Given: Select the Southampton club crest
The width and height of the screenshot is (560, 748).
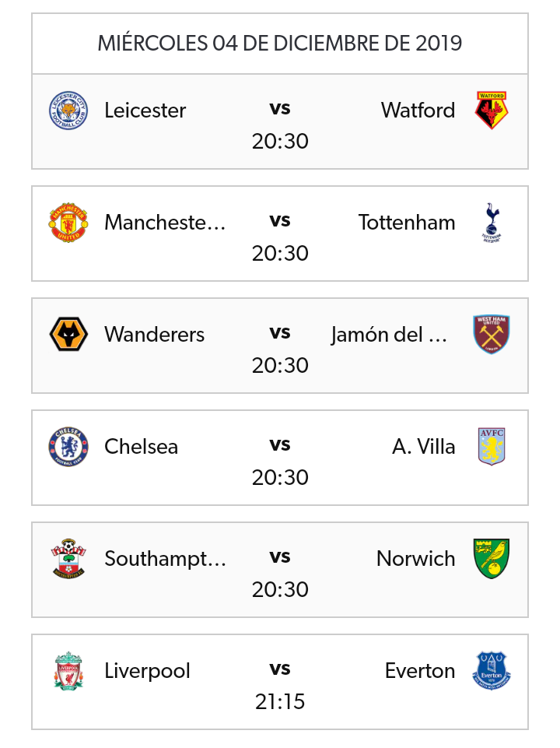Looking at the screenshot, I should point(68,558).
